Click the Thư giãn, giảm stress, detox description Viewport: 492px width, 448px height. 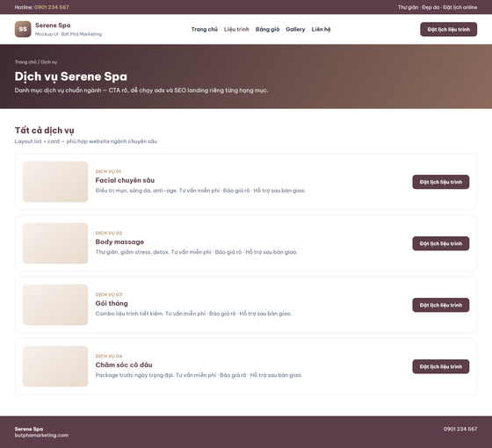[x=197, y=252]
